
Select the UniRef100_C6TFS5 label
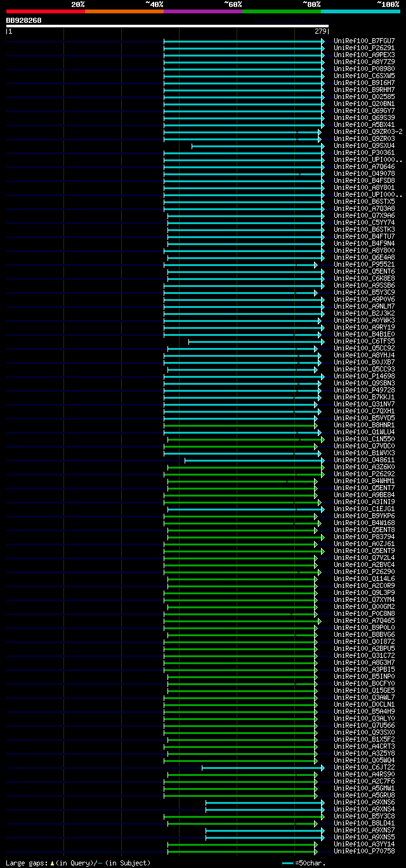coord(364,341)
